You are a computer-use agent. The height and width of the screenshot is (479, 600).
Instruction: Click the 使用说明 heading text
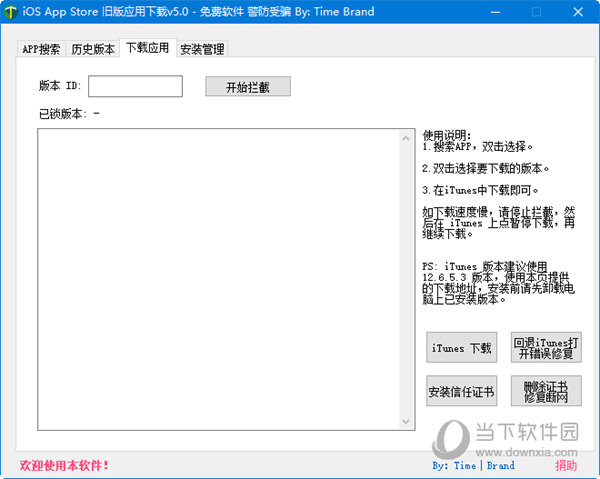(x=447, y=135)
